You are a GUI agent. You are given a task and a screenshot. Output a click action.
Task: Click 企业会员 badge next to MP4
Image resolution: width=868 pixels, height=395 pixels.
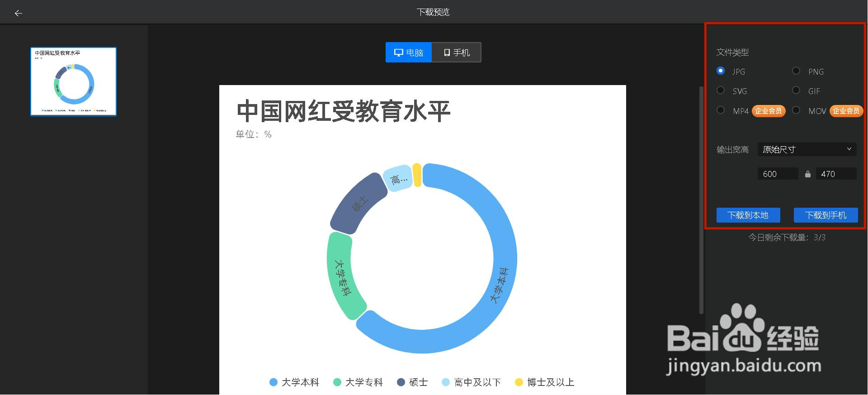[769, 111]
